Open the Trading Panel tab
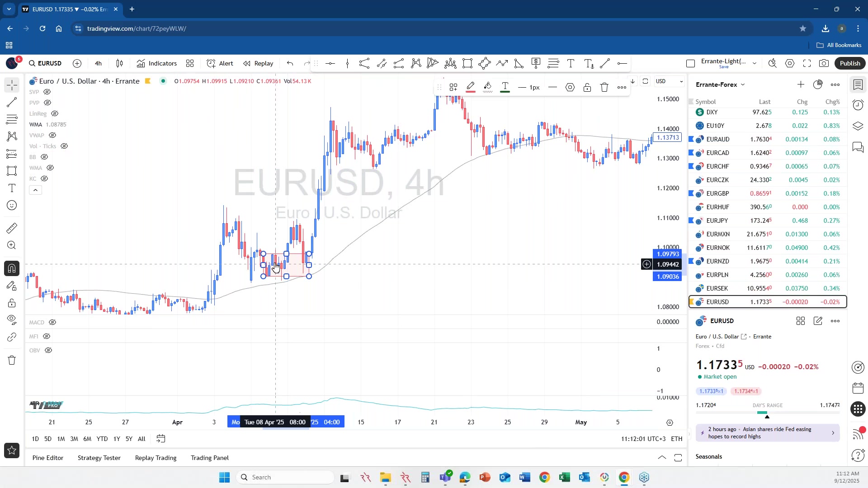Screen dimensions: 868x488 click(210, 458)
